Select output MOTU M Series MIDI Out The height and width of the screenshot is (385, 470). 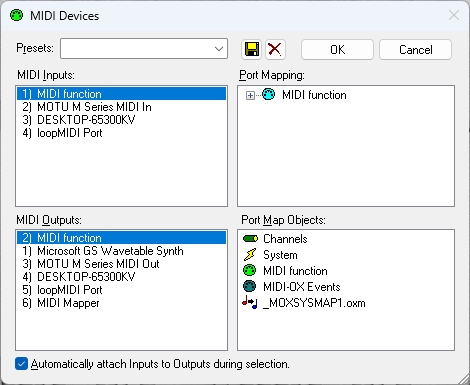tap(121, 264)
